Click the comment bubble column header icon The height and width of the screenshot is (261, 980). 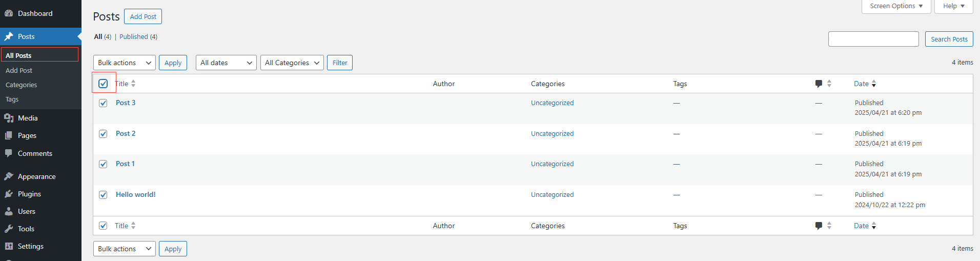click(819, 84)
